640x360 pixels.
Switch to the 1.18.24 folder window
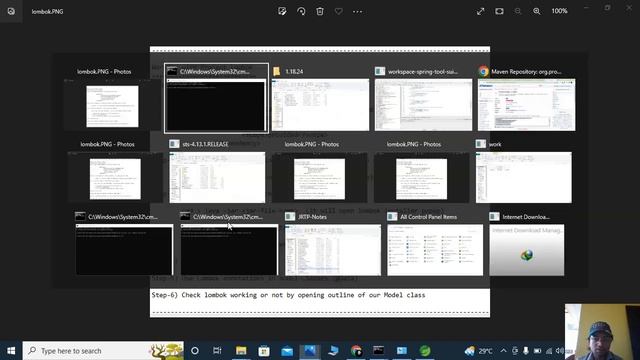click(320, 99)
